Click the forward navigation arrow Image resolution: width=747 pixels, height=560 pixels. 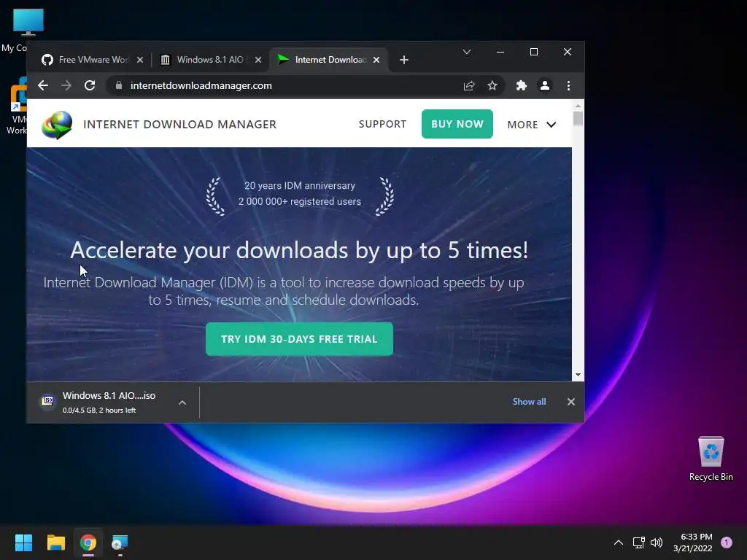click(66, 86)
